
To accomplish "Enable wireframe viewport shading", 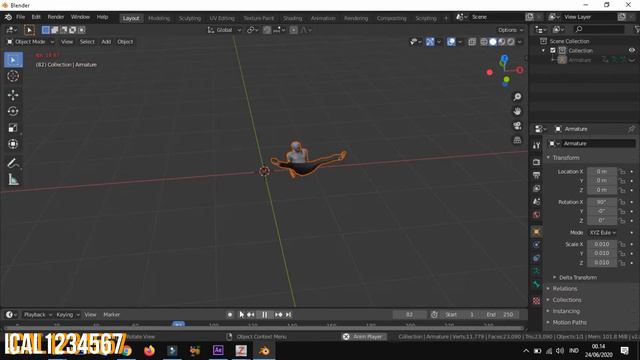I will (484, 42).
